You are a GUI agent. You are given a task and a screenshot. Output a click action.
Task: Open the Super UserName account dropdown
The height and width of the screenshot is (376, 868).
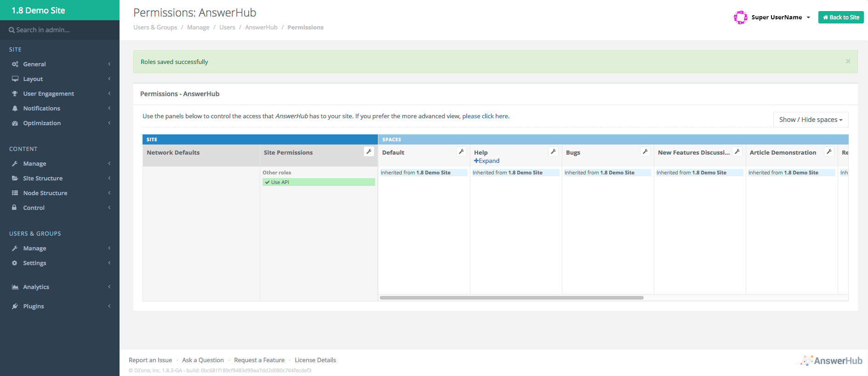tap(780, 17)
